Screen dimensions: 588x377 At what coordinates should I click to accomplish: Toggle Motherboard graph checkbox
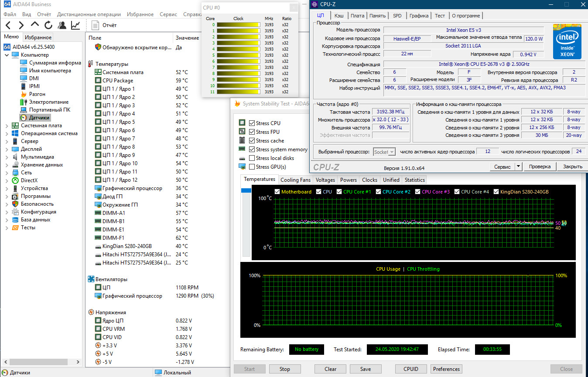click(277, 192)
